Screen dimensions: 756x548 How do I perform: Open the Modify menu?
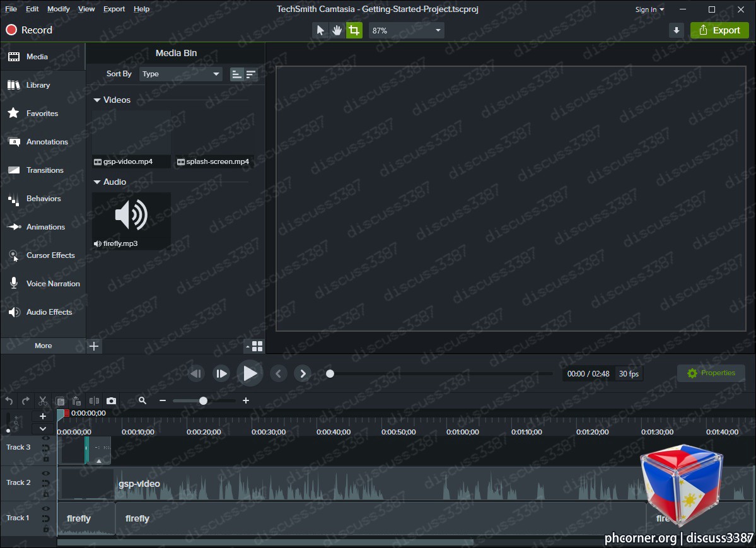tap(59, 9)
